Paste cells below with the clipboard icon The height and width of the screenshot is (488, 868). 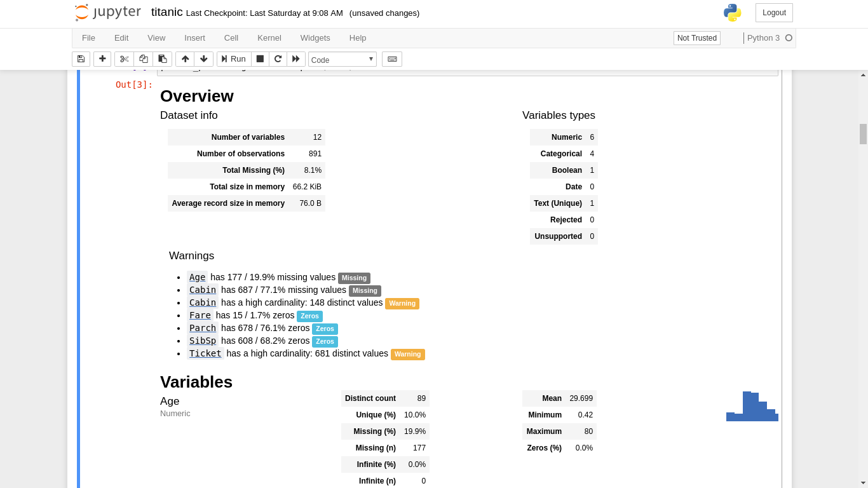tap(162, 58)
